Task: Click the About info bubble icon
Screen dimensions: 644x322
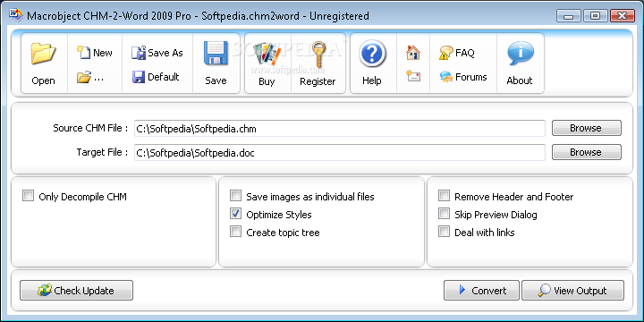Action: 520,54
